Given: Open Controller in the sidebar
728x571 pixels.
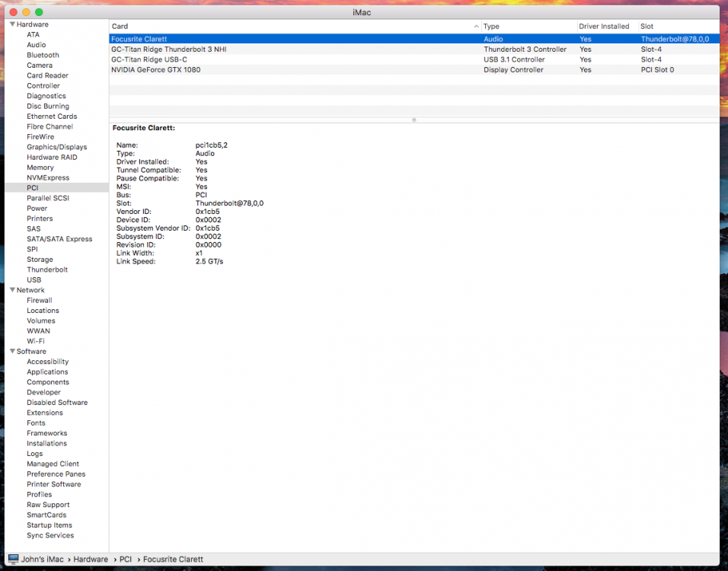Looking at the screenshot, I should coord(43,85).
